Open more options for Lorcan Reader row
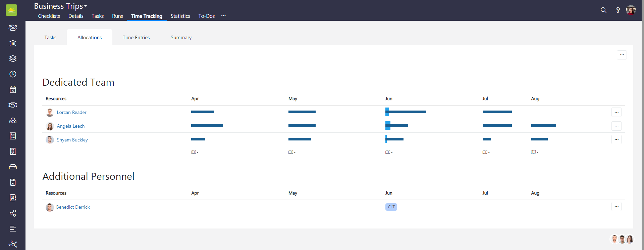Screen dimensions: 644x250 tap(616, 112)
